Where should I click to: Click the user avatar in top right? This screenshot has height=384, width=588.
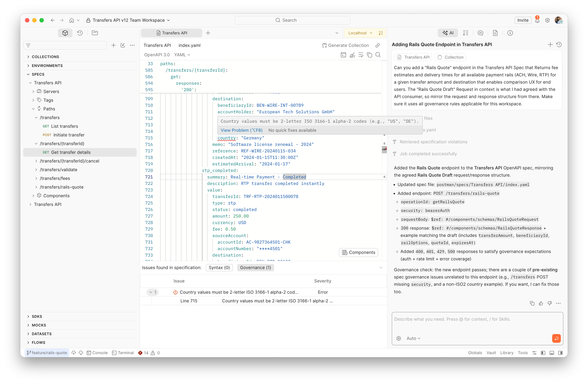click(558, 20)
